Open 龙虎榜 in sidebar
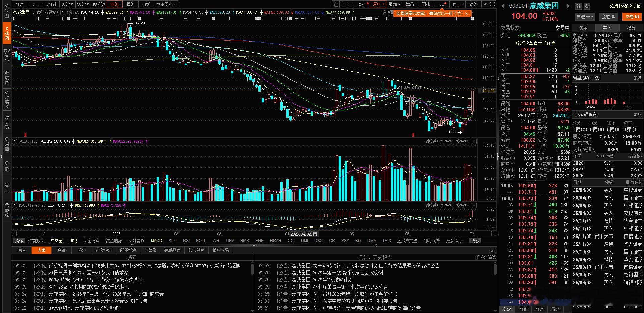The width and height of the screenshot is (644, 313). point(7,210)
